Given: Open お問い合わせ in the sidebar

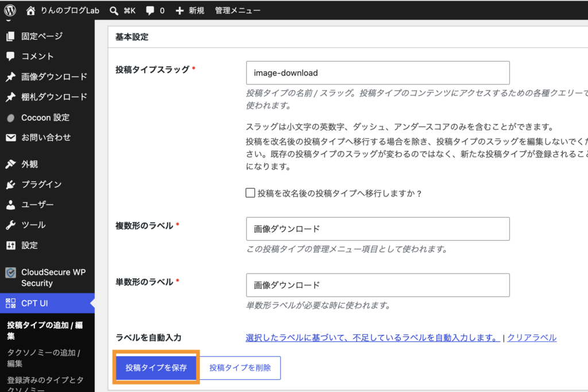Looking at the screenshot, I should click(47, 138).
